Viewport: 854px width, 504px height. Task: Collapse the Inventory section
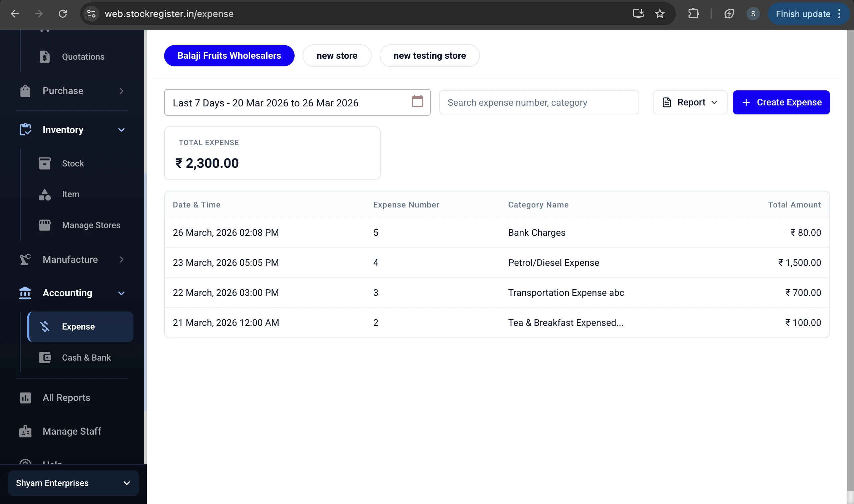[121, 130]
